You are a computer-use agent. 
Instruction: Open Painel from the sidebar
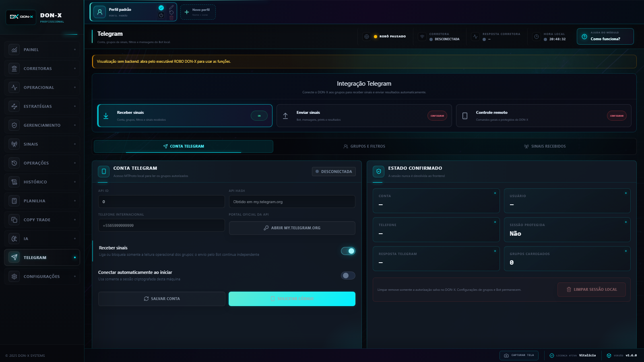pos(42,49)
